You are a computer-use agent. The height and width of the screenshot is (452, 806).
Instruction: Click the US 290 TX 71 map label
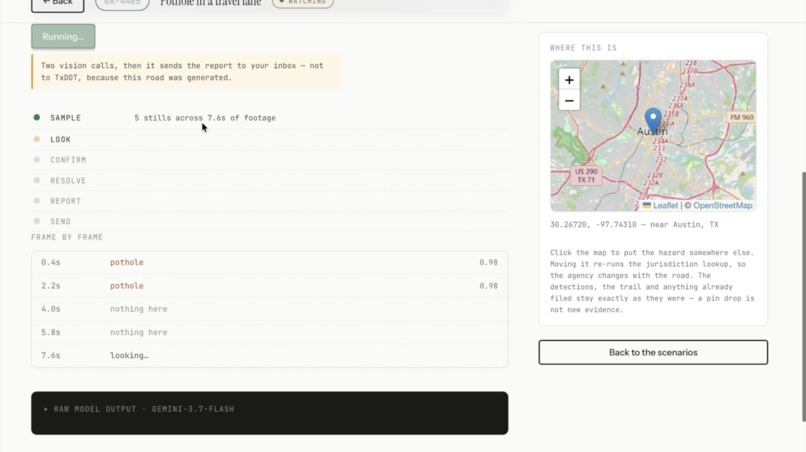(x=586, y=175)
